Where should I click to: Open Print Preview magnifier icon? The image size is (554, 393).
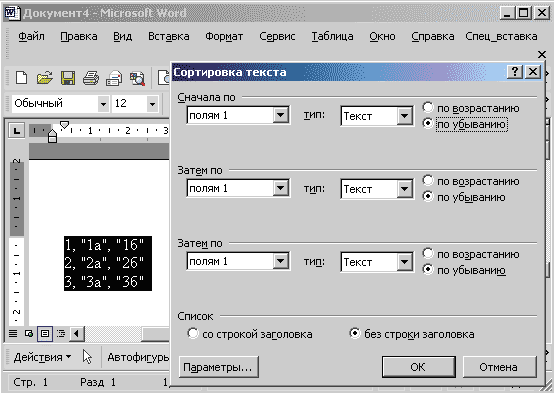click(x=137, y=78)
